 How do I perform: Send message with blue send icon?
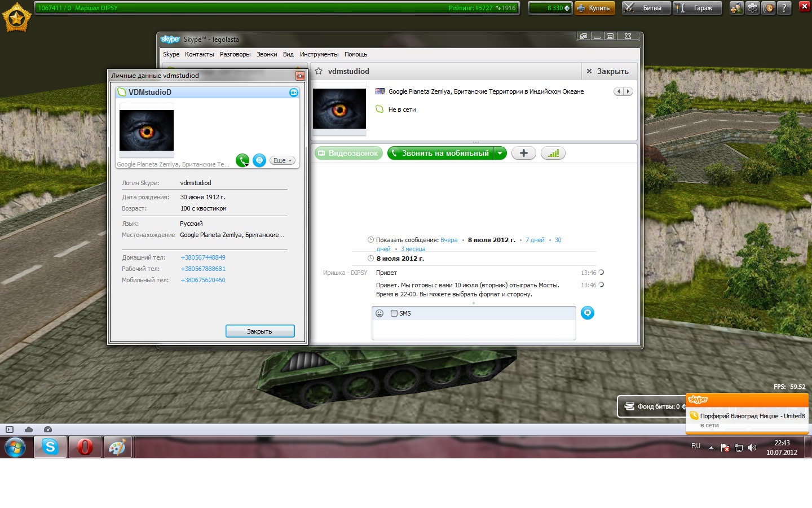[x=588, y=313]
